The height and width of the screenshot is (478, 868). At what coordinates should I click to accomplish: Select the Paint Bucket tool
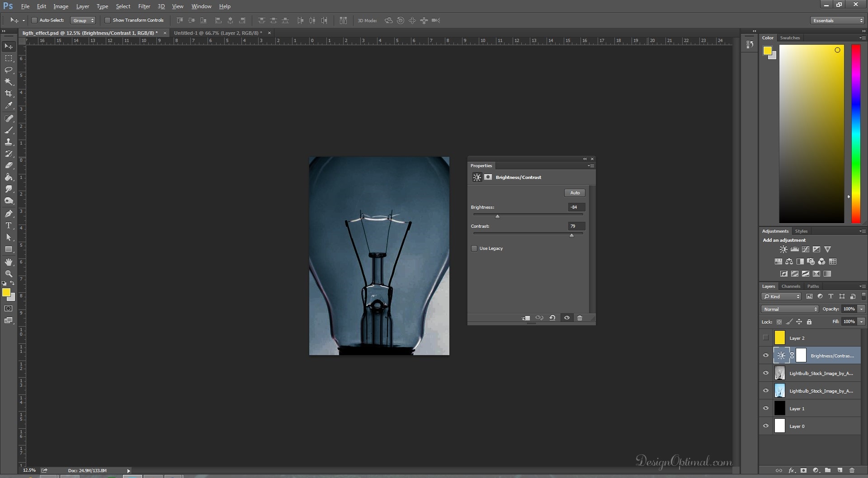(x=9, y=177)
